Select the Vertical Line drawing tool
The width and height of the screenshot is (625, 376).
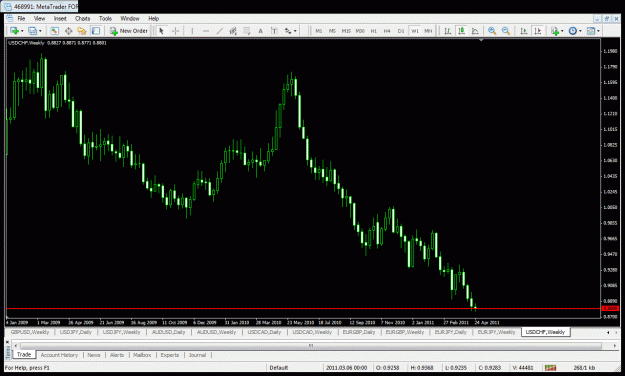pyautogui.click(x=192, y=31)
